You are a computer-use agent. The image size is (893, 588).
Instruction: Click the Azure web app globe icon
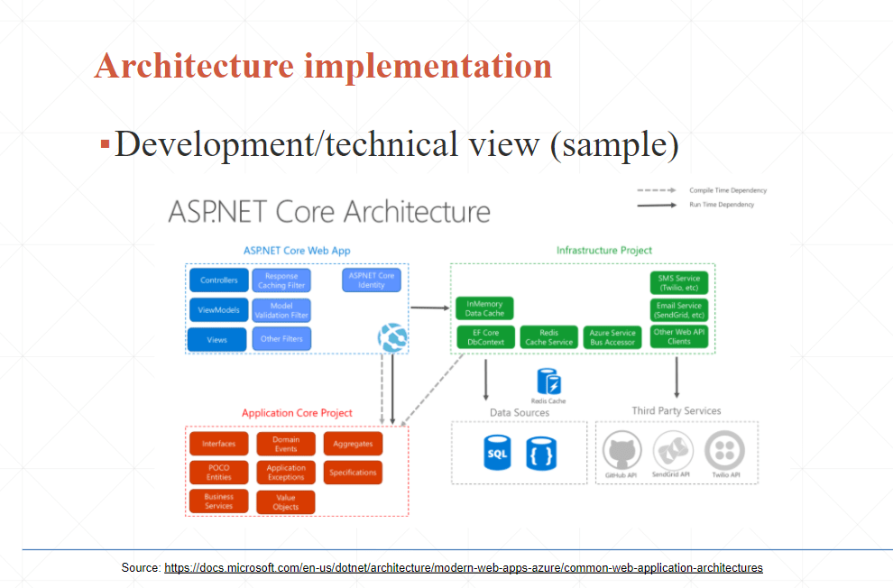tap(393, 338)
